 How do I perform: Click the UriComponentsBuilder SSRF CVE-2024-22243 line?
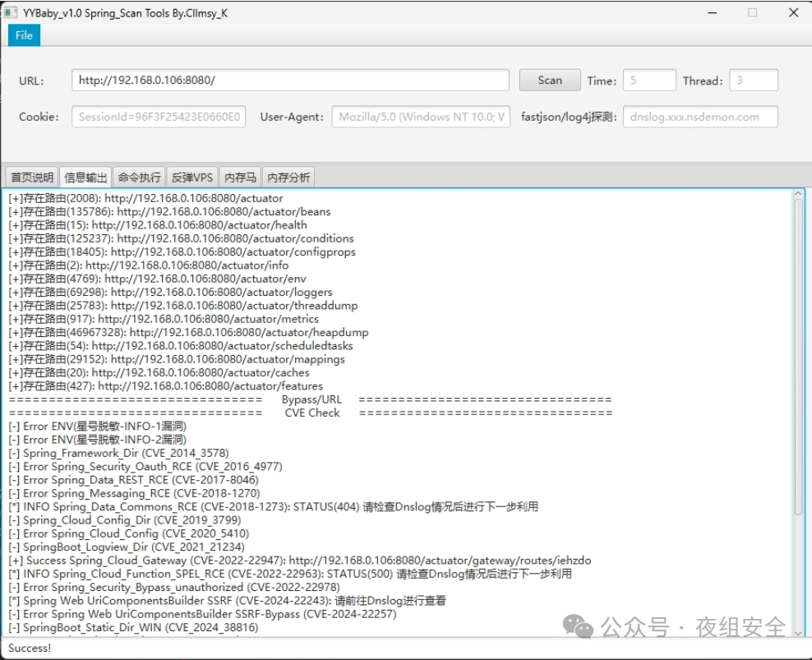228,601
